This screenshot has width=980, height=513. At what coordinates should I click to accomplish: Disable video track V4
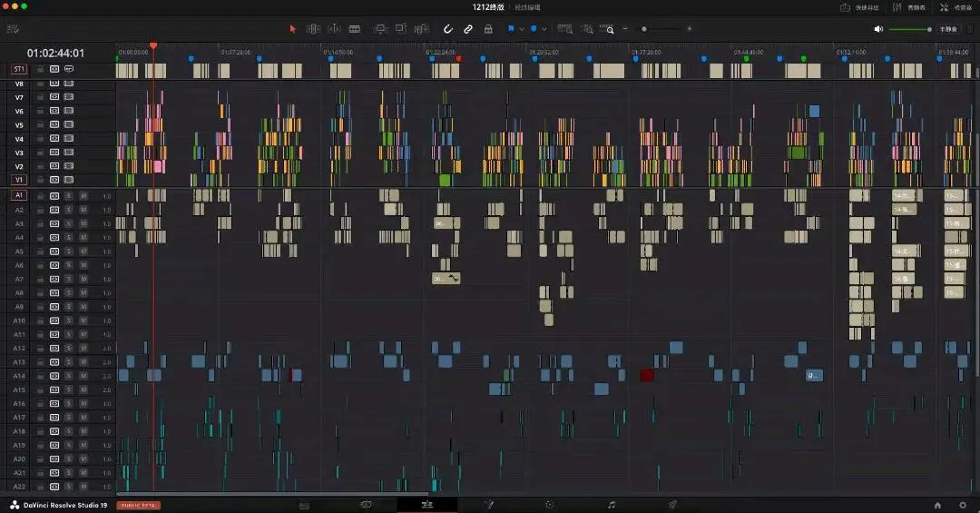(x=69, y=138)
